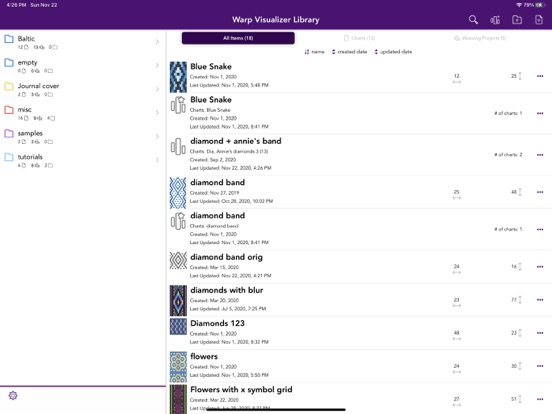Open diamond band orig thumbnail
Image resolution: width=552 pixels, height=414 pixels.
pos(178,261)
